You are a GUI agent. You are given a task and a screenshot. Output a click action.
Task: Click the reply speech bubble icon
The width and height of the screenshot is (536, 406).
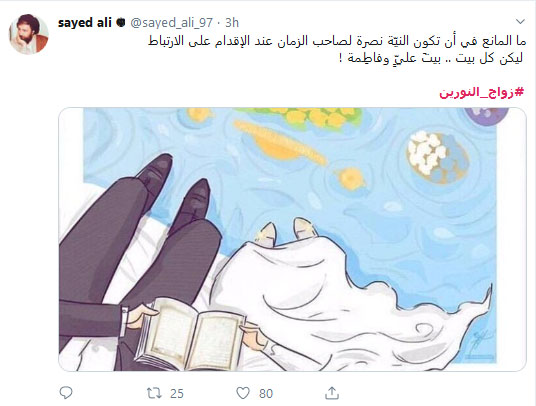click(66, 393)
